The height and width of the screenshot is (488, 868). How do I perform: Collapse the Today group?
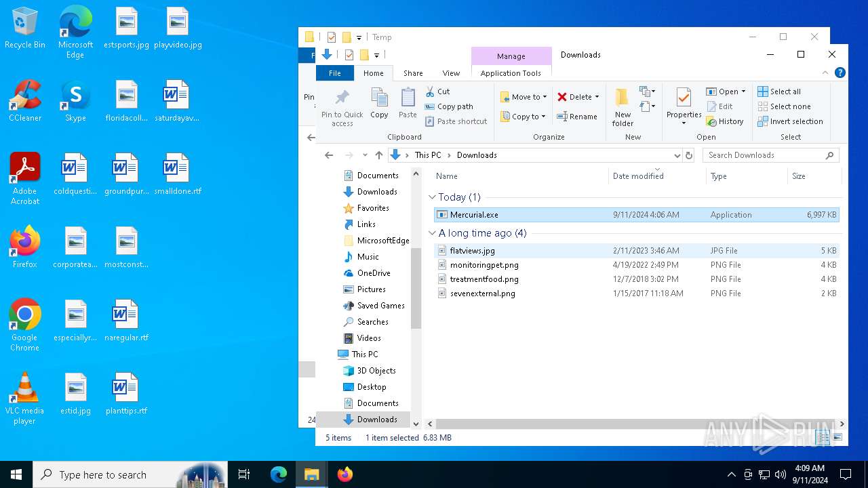pyautogui.click(x=433, y=197)
